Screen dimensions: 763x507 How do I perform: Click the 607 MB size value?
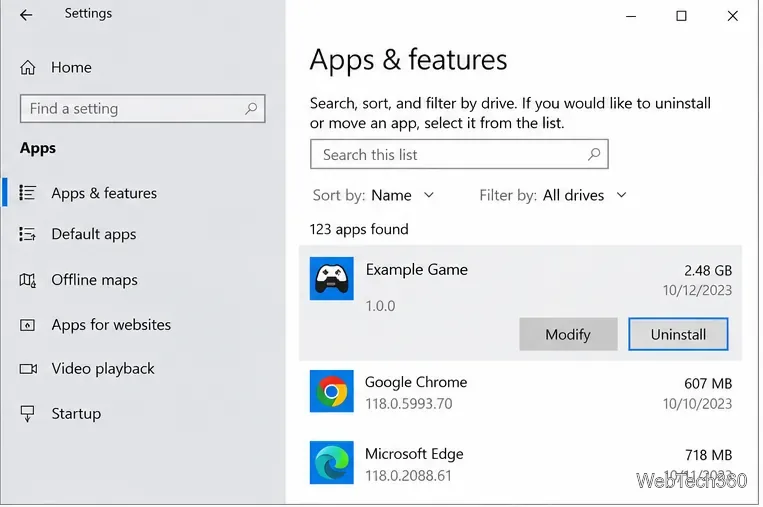click(708, 383)
